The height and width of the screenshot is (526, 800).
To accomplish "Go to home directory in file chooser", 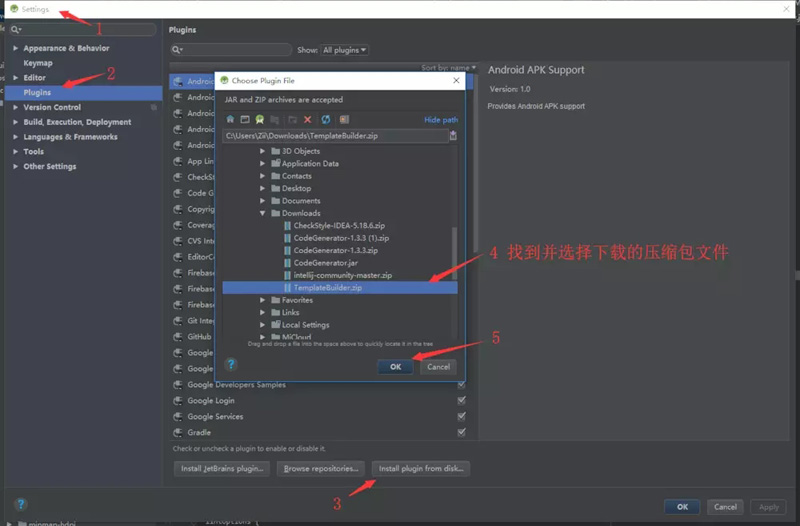I will click(230, 119).
